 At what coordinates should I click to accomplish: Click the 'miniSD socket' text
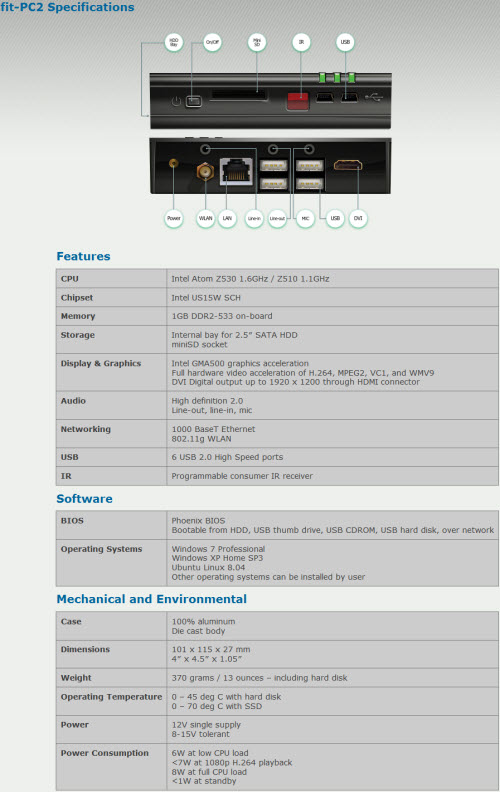pyautogui.click(x=199, y=344)
